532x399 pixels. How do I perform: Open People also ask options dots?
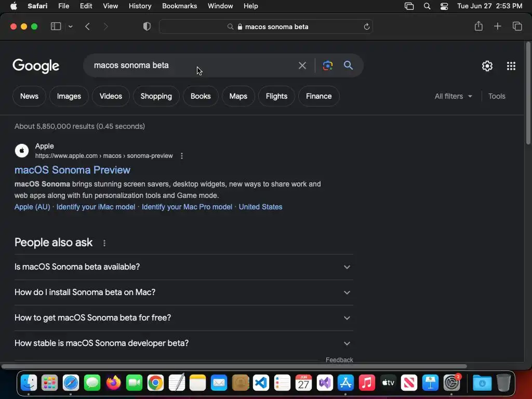(104, 243)
